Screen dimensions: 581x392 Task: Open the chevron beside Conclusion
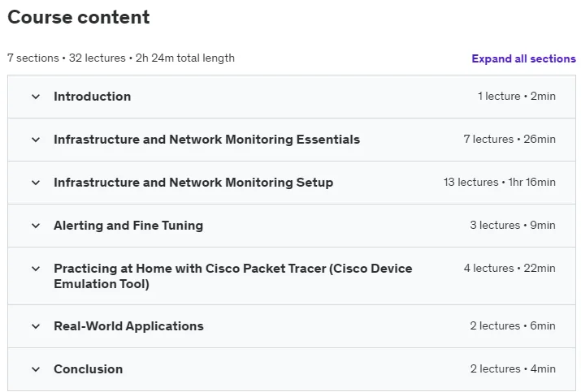click(36, 369)
